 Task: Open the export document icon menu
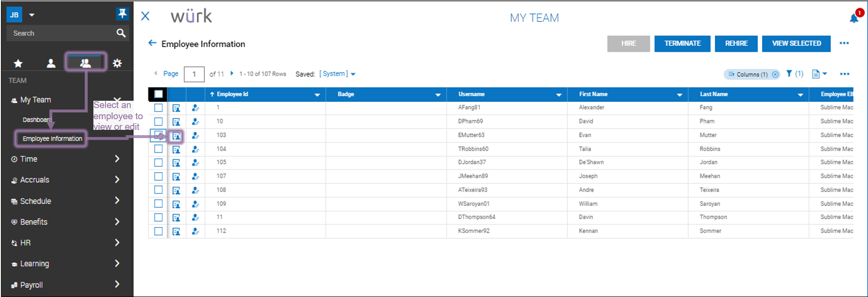click(x=819, y=74)
